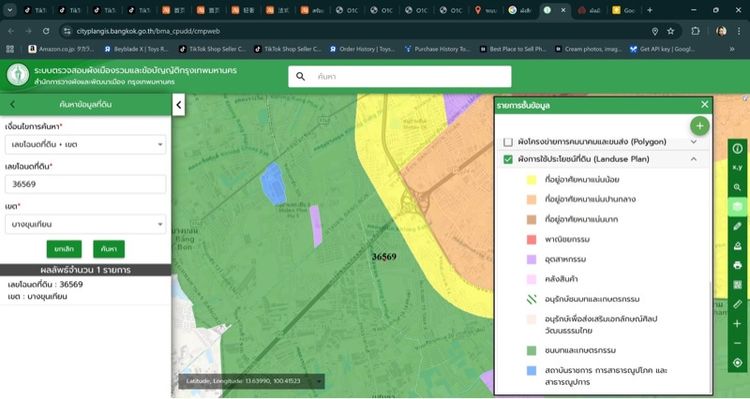
Task: Focus the land deed number field 36569
Action: [86, 184]
